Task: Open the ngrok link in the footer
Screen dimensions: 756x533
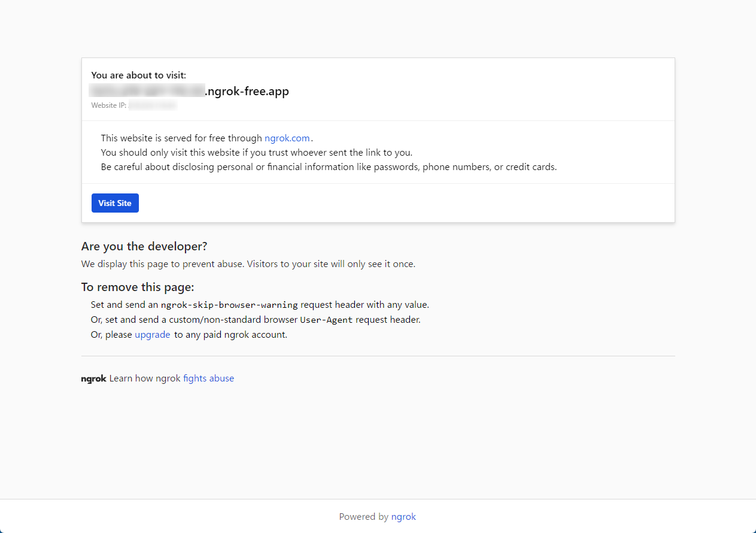Action: point(403,516)
